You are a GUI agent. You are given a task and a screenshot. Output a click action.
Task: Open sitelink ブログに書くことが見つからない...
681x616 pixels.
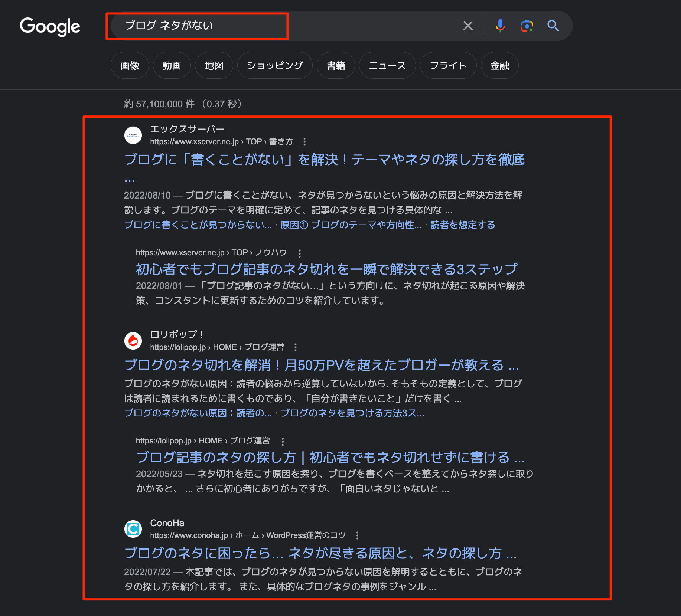click(198, 225)
